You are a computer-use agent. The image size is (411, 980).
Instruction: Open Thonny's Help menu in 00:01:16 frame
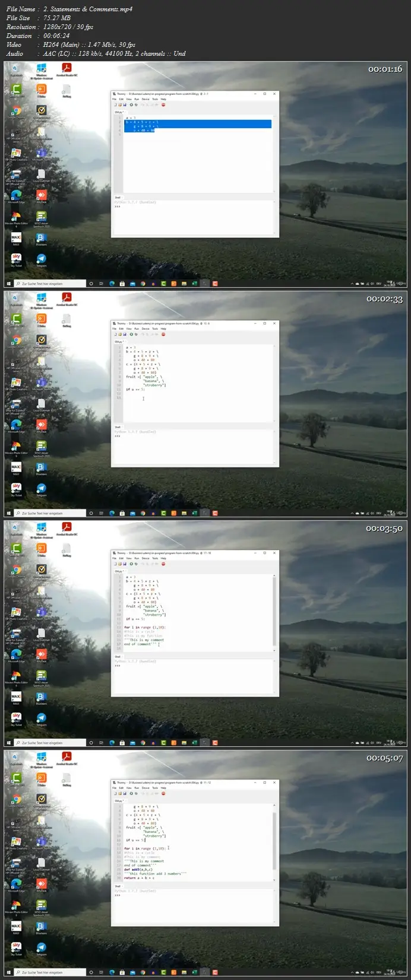coord(163,99)
